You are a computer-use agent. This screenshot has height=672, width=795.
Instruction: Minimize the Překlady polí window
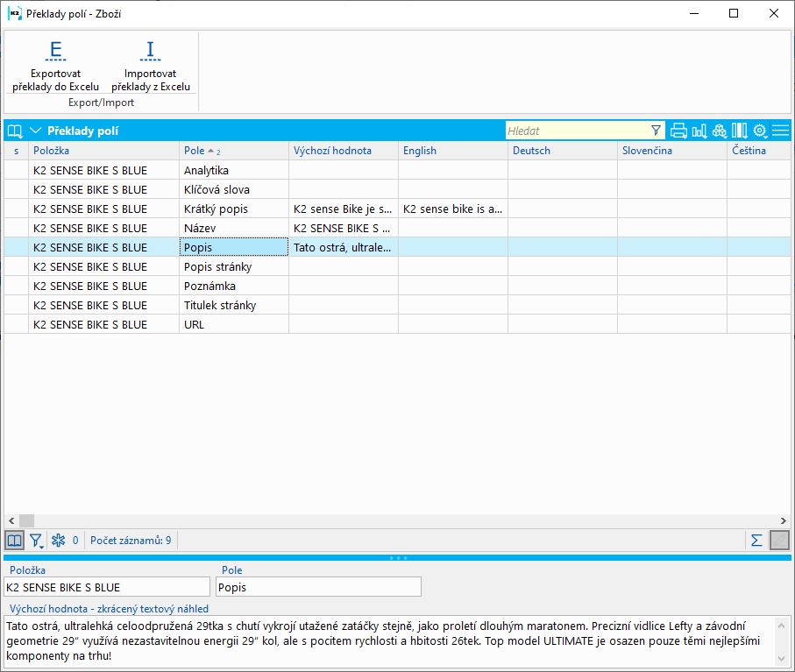point(694,14)
